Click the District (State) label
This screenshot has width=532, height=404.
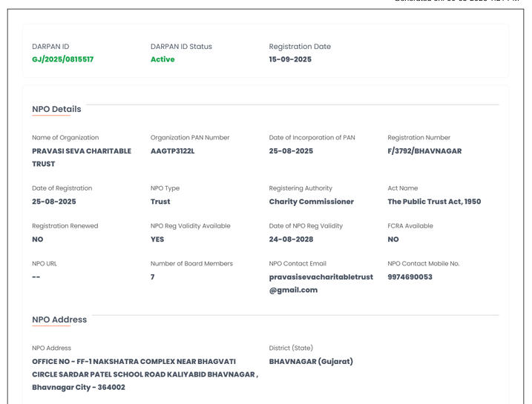pos(291,348)
